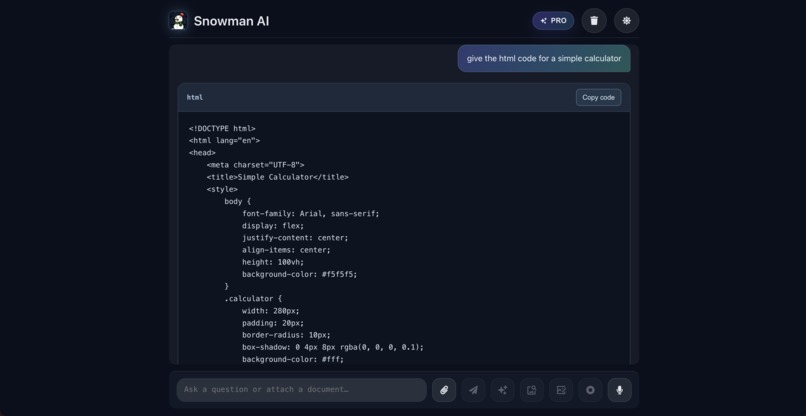Open the snowflake settings button
This screenshot has width=806, height=416.
coord(626,21)
